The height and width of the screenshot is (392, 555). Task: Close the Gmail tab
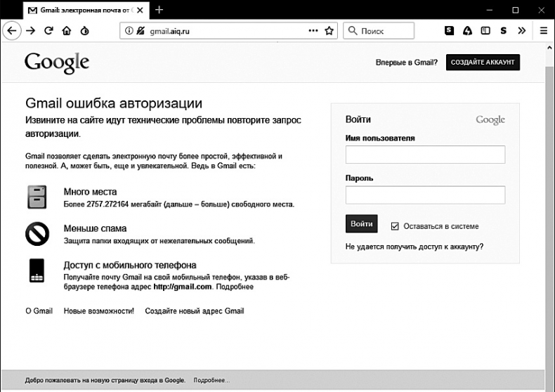click(138, 11)
